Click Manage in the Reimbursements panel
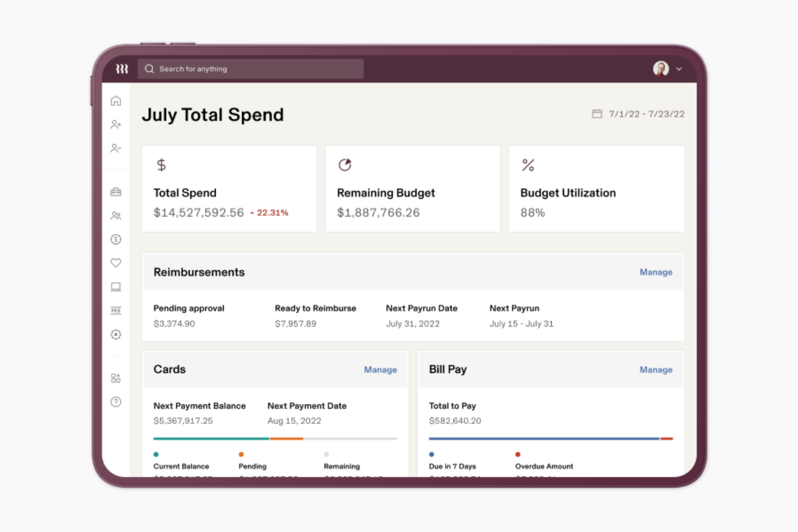The width and height of the screenshot is (798, 532). click(656, 272)
